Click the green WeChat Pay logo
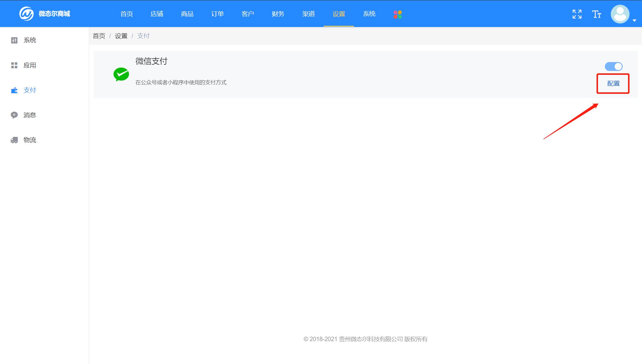 pos(121,75)
